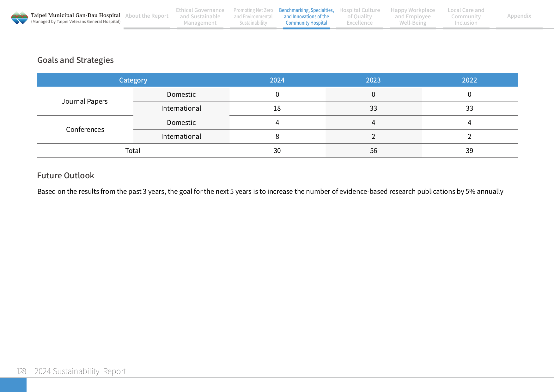Select the 2024 total of 30
Image resolution: width=554 pixels, height=392 pixels.
pyautogui.click(x=277, y=150)
